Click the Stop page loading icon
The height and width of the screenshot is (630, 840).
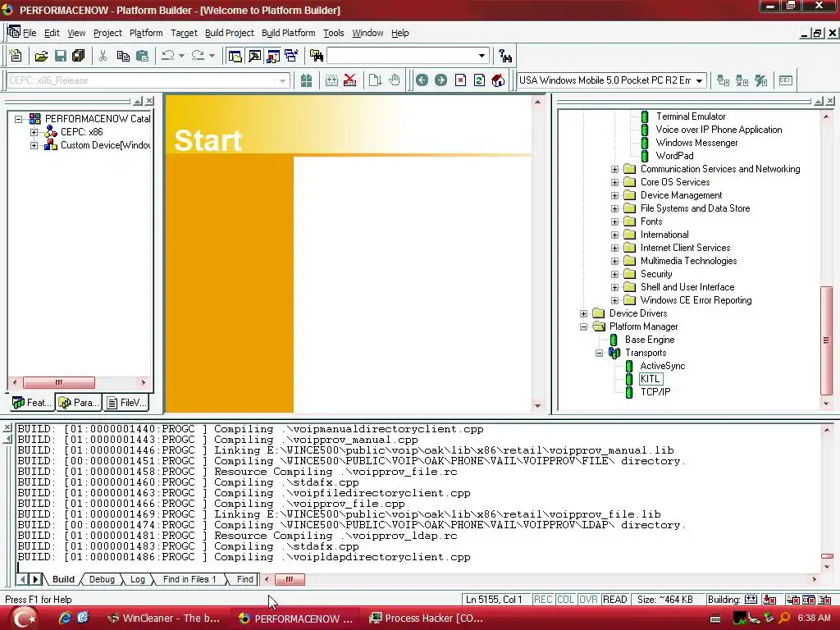(x=460, y=80)
